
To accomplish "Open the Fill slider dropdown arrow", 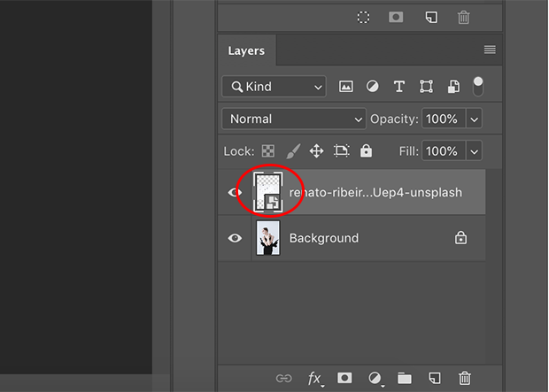I will pos(474,151).
